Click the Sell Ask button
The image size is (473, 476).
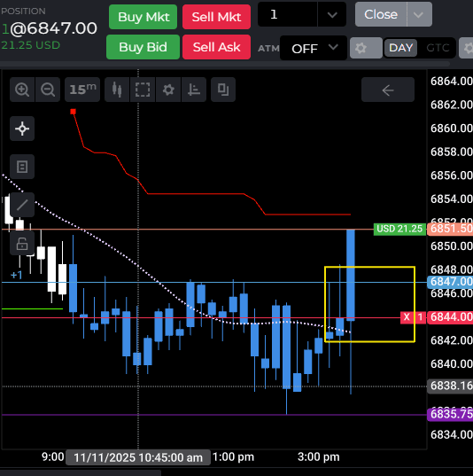tap(217, 47)
